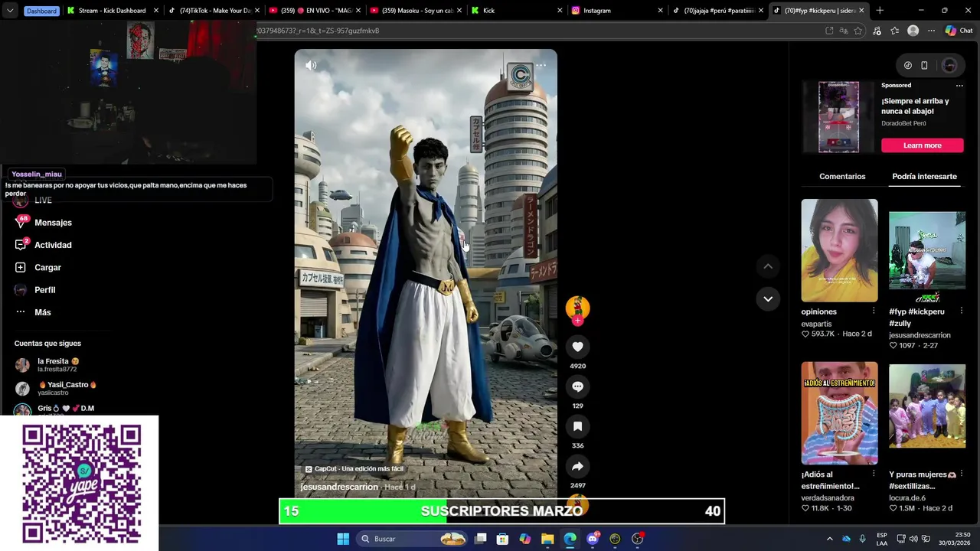980x551 pixels.
Task: Open the '#fyp #kickperu #zully' video thumbnail
Action: pyautogui.click(x=926, y=250)
